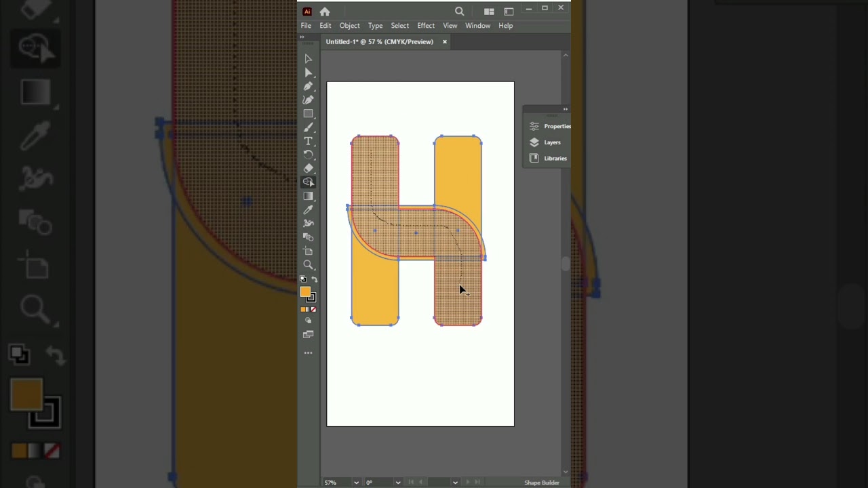Choose the Gradient tool
The width and height of the screenshot is (868, 488).
[x=308, y=196]
